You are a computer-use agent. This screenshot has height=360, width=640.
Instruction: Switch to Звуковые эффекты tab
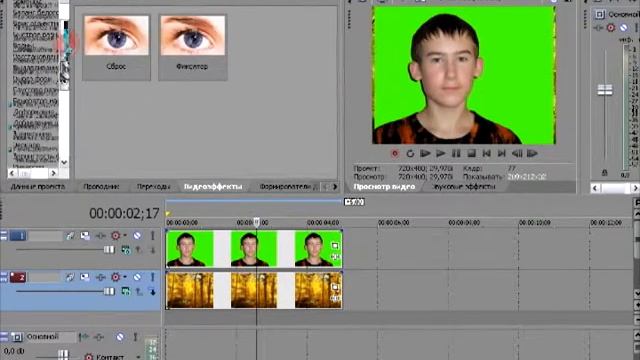(x=463, y=187)
